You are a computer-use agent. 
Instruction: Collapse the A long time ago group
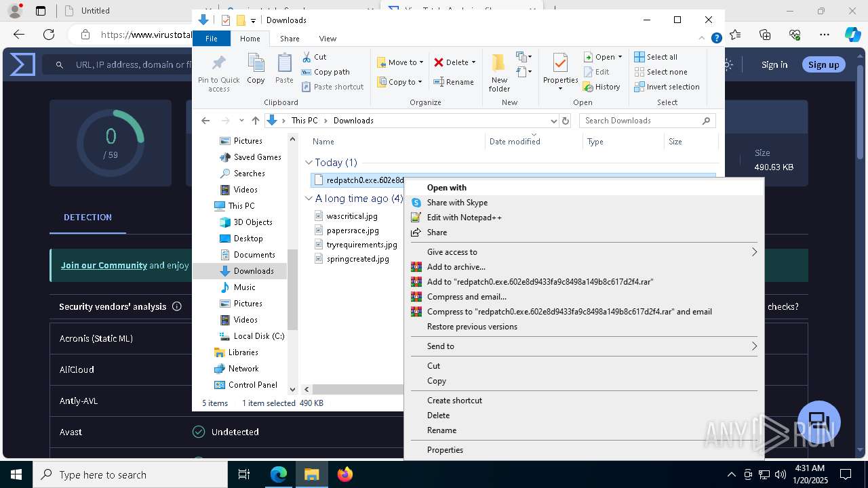[x=309, y=199]
